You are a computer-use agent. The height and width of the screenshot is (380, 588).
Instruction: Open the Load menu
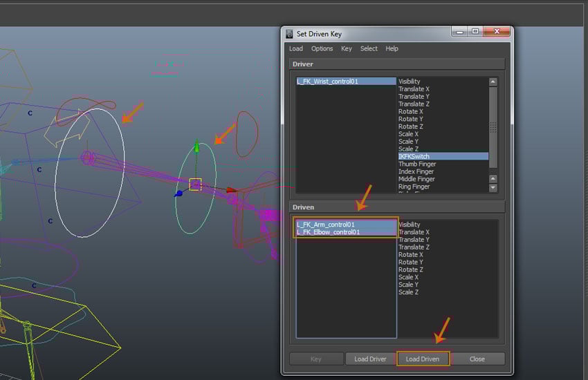[x=296, y=49]
